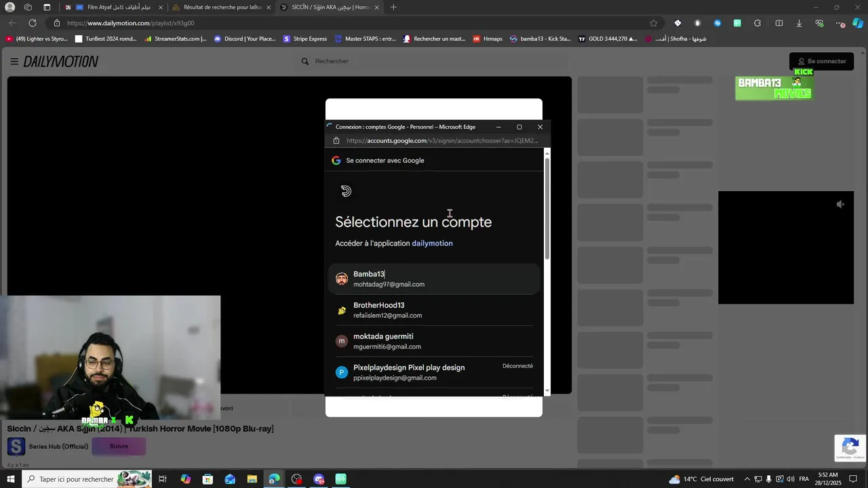Viewport: 868px width, 488px height.
Task: Show hidden system tray icons
Action: [x=747, y=479]
